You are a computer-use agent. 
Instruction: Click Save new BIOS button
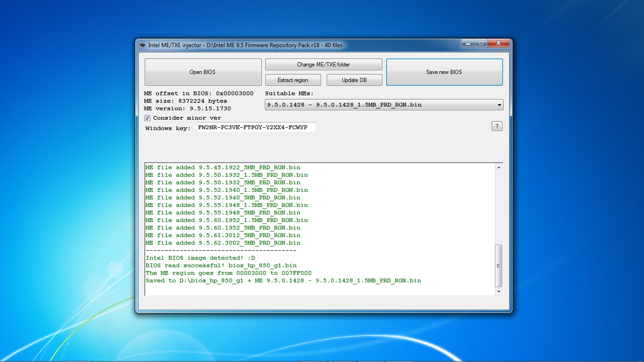click(x=444, y=72)
